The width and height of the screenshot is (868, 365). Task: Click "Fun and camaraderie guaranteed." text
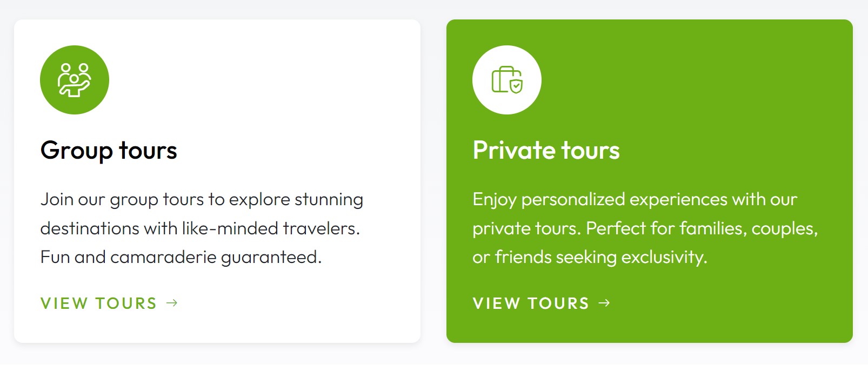tap(181, 257)
